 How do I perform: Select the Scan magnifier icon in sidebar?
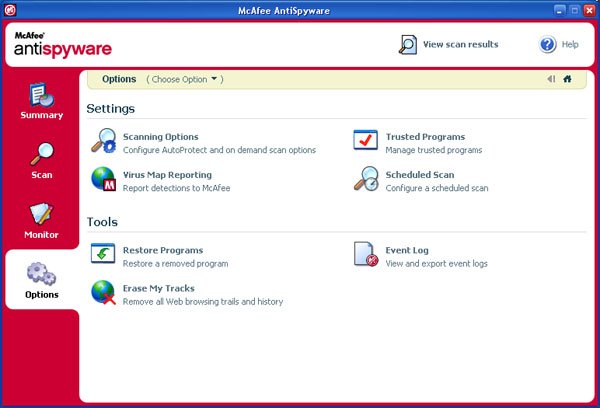[42, 154]
